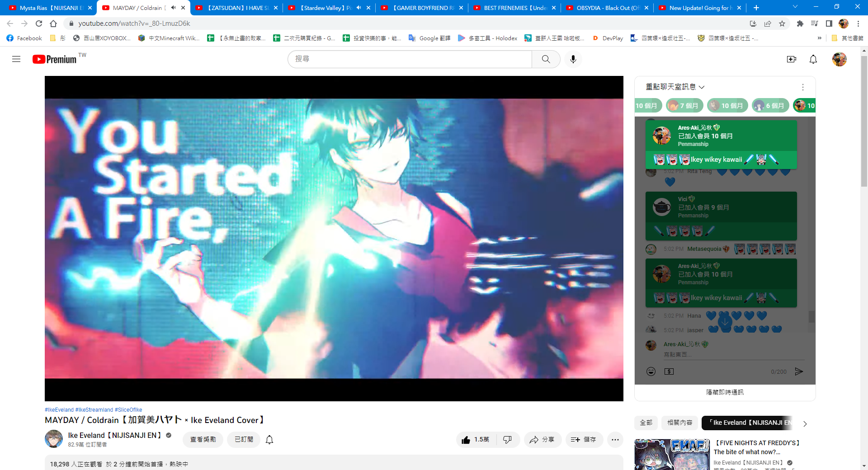Share this page from address bar

click(768, 23)
